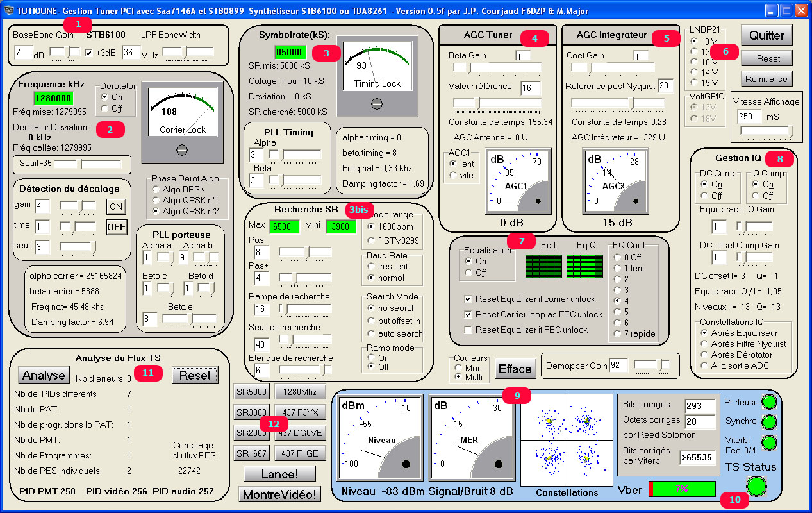Viewport: 812px width, 513px height.
Task: Click the Porteuse indicator LED
Action: (x=768, y=402)
